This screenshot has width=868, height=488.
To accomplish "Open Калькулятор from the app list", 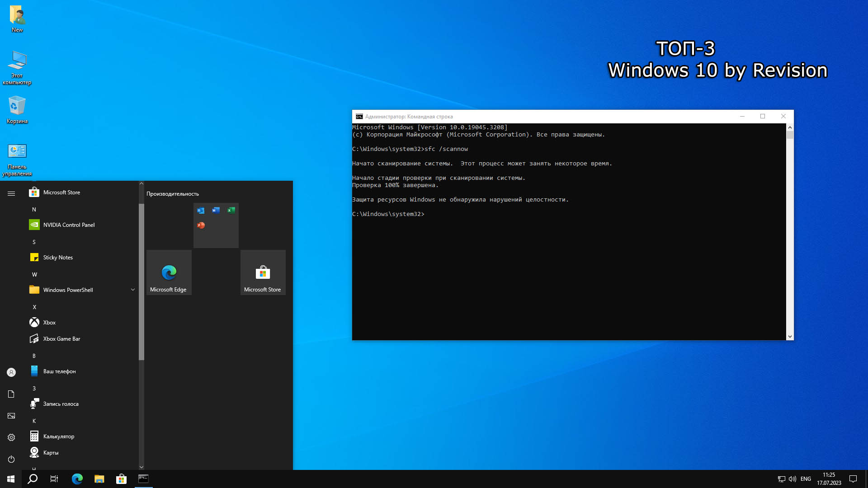I will 58,436.
